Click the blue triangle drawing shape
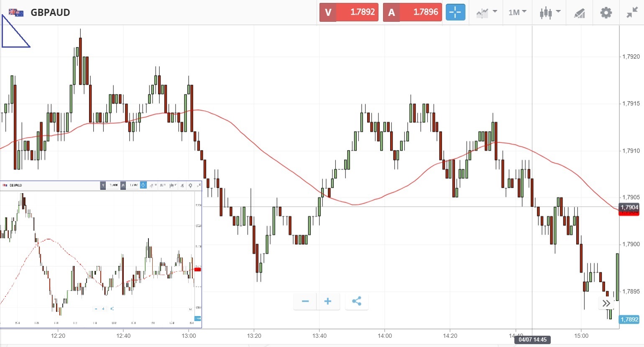 pos(12,36)
